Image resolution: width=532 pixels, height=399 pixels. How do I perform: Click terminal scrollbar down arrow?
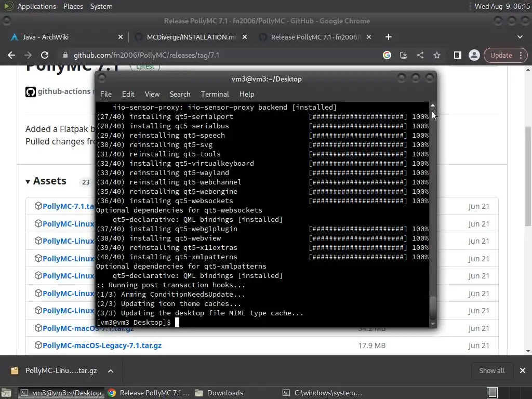433,324
